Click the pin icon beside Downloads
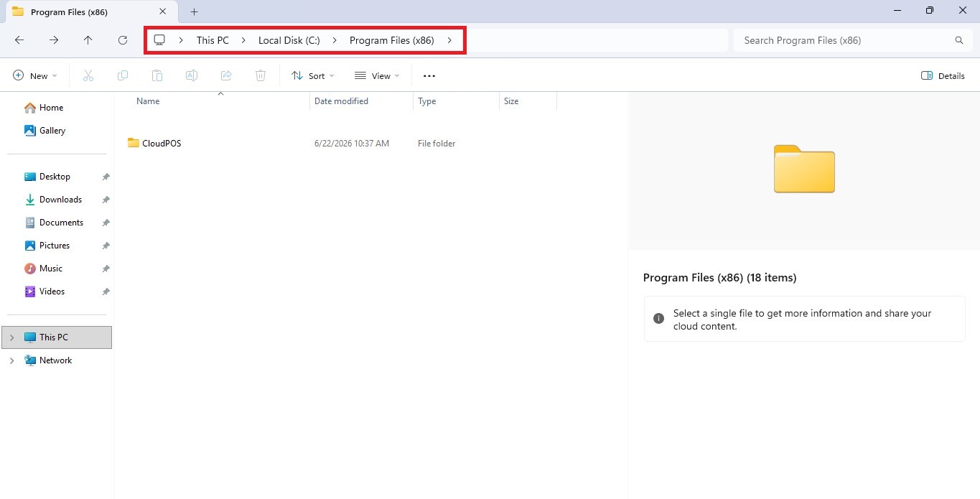 coord(106,200)
